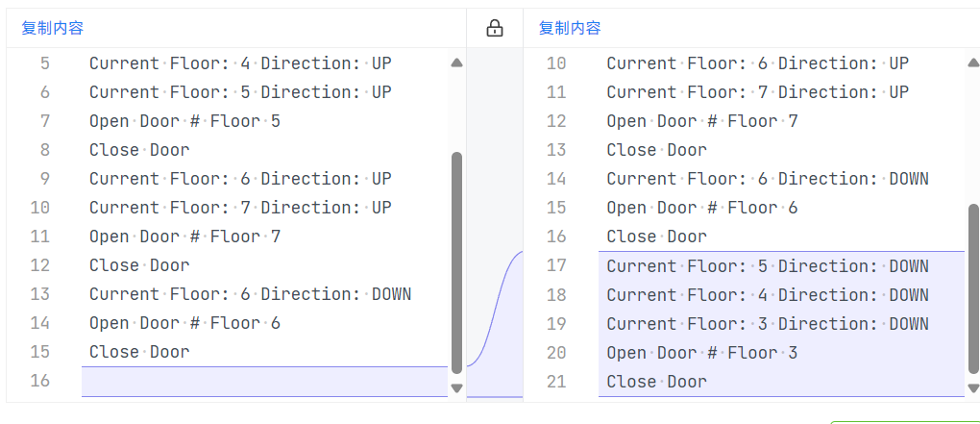Select the highlighted empty line 16 on the left
The width and height of the screenshot is (980, 424).
click(x=264, y=381)
